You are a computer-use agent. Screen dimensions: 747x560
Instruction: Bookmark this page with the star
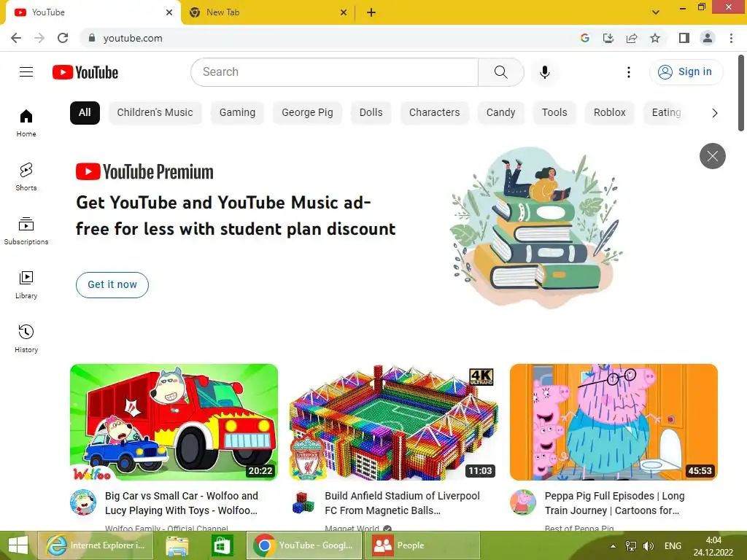655,38
